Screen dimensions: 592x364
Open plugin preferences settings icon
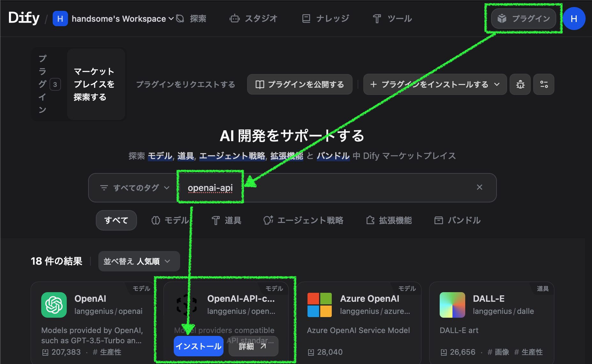[544, 84]
